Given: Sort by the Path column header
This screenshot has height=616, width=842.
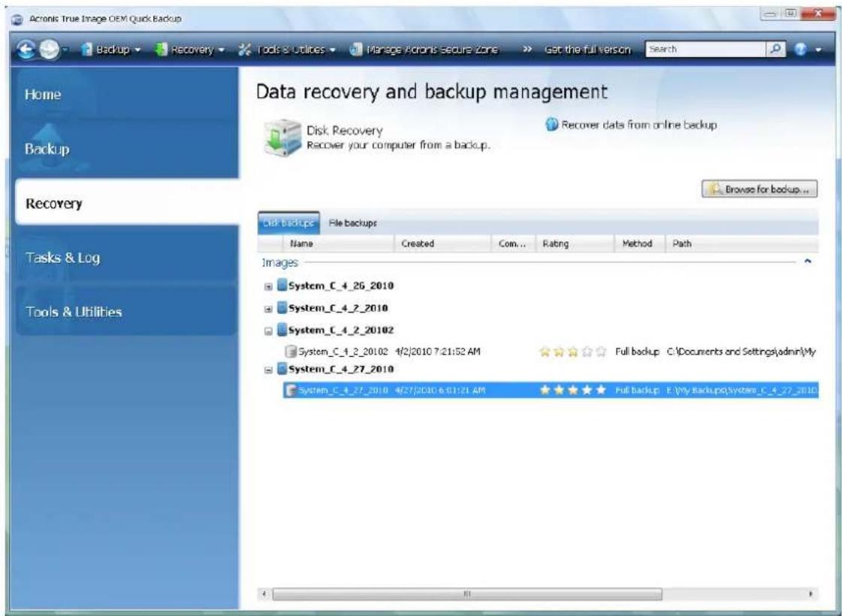Looking at the screenshot, I should coord(742,243).
